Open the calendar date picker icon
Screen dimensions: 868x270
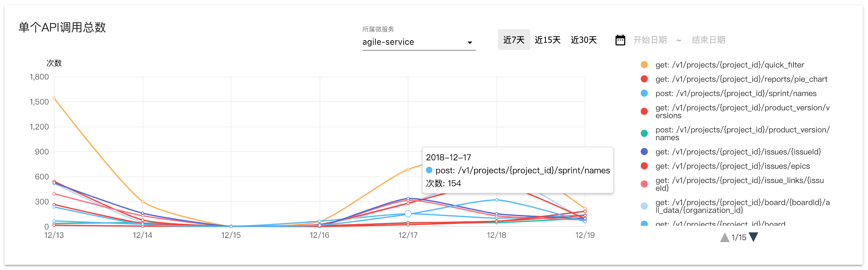(620, 40)
